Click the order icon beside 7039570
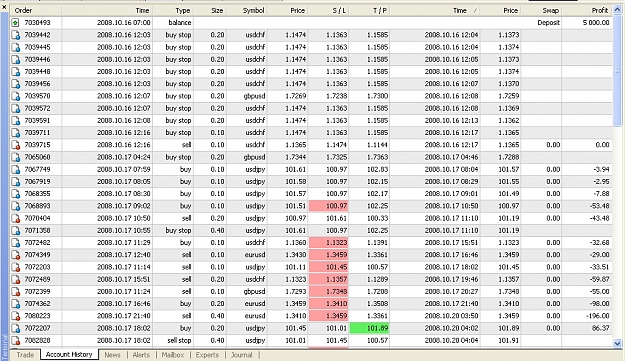 pos(15,96)
